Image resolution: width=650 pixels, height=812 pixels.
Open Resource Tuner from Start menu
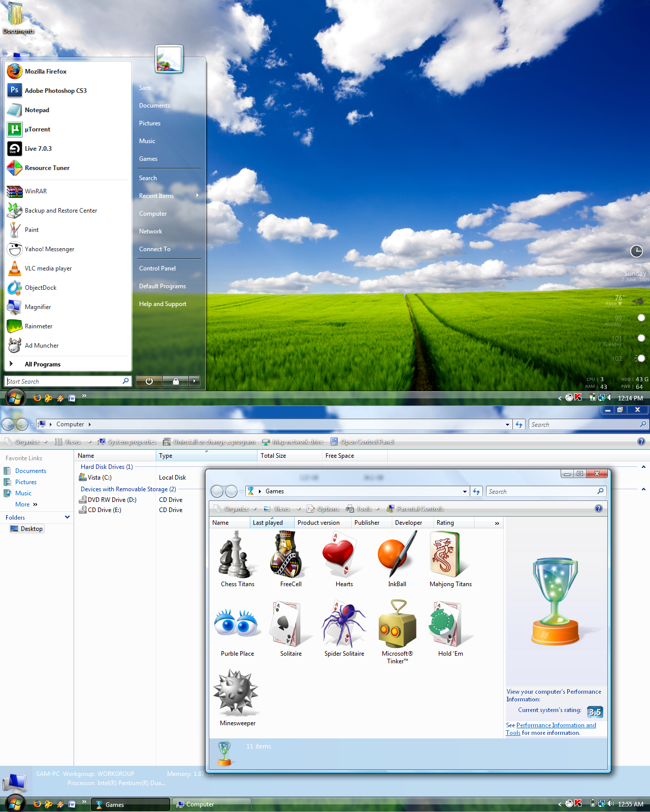(68, 168)
